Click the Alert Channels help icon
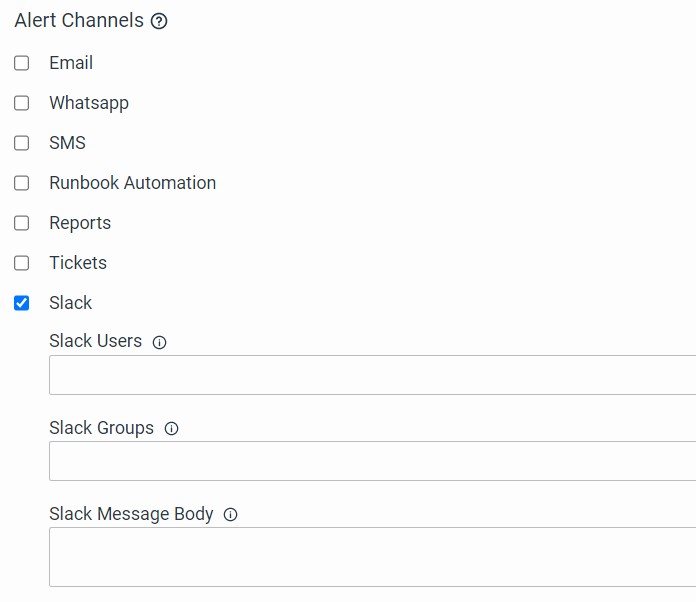Viewport: 696px width, 602px height. click(159, 21)
